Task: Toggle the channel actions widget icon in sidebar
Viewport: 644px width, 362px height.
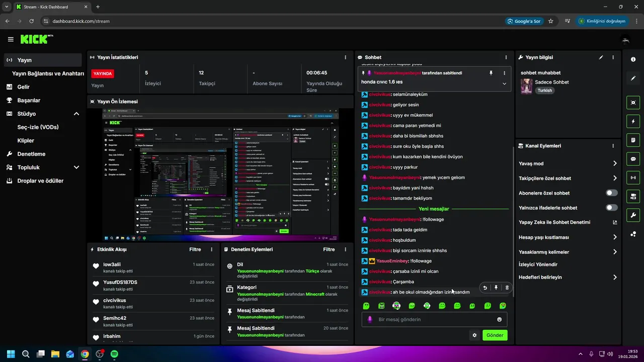Action: pos(633,196)
